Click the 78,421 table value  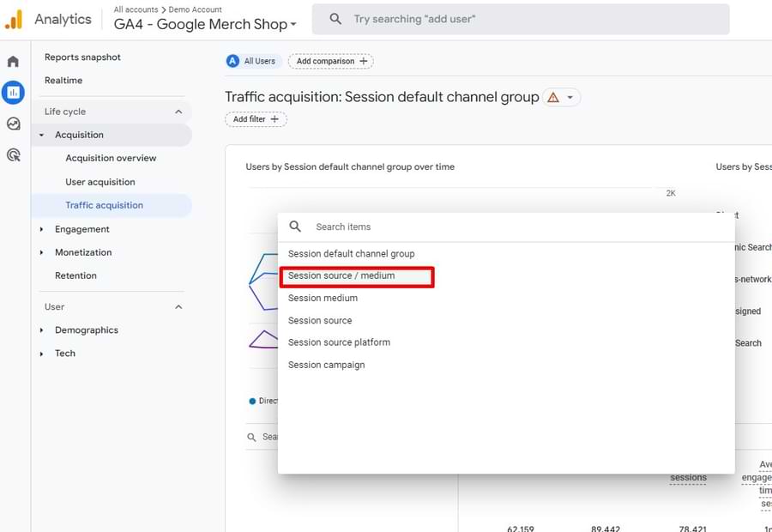[692, 529]
